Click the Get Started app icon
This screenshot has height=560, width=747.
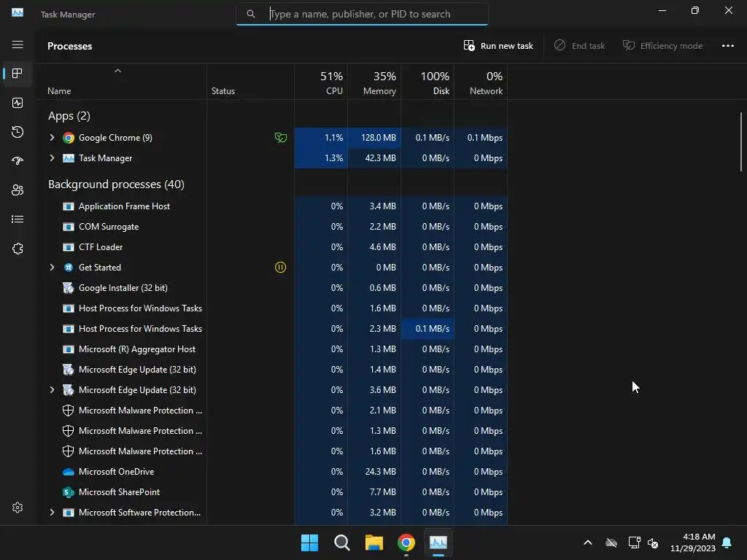click(x=69, y=268)
